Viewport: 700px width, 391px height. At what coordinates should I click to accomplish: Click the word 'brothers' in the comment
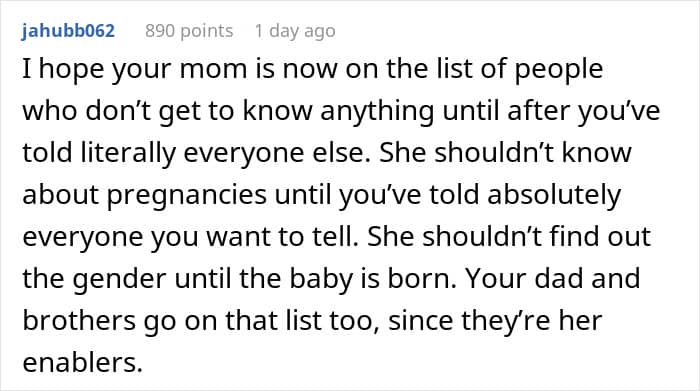pyautogui.click(x=79, y=320)
